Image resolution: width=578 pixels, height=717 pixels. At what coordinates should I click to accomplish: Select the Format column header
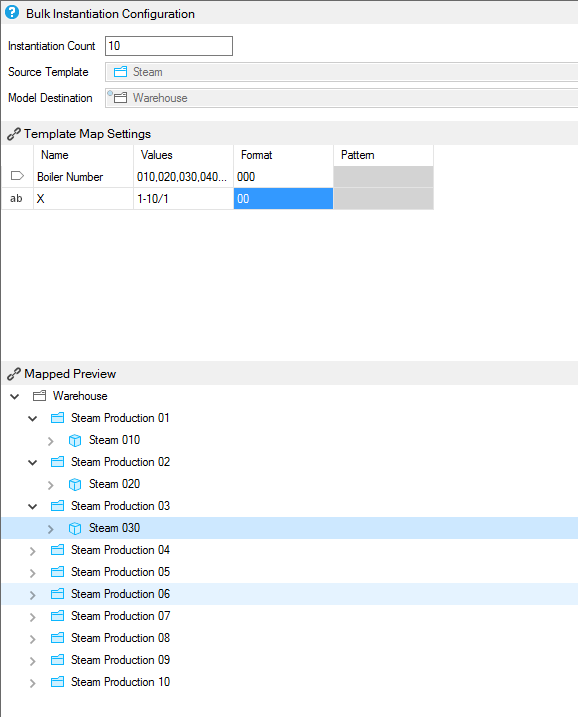284,155
